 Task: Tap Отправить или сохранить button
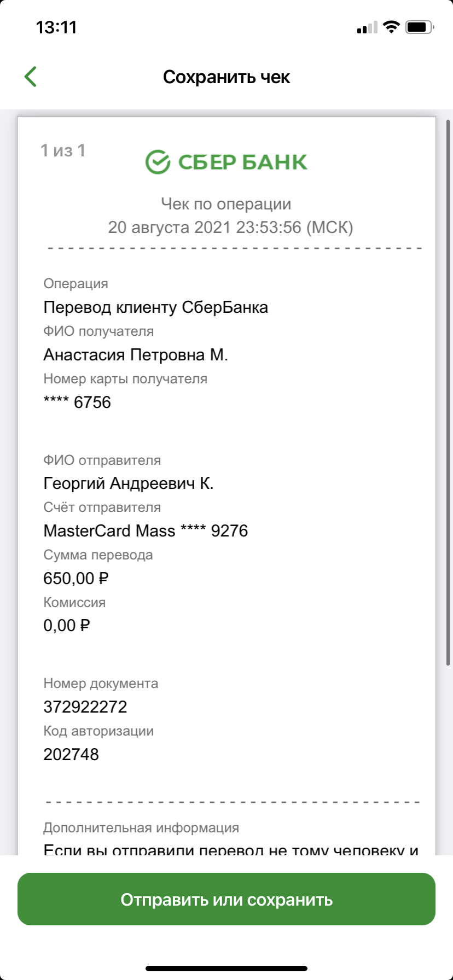(226, 899)
